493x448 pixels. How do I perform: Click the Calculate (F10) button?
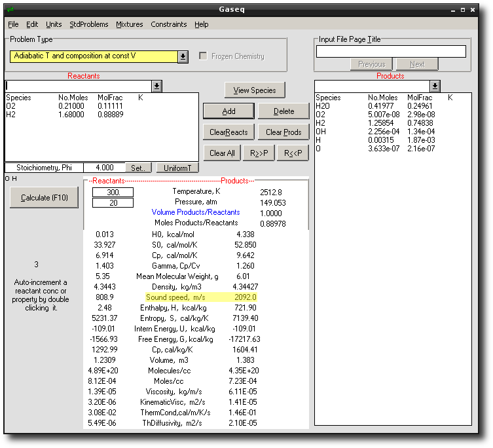tap(45, 198)
